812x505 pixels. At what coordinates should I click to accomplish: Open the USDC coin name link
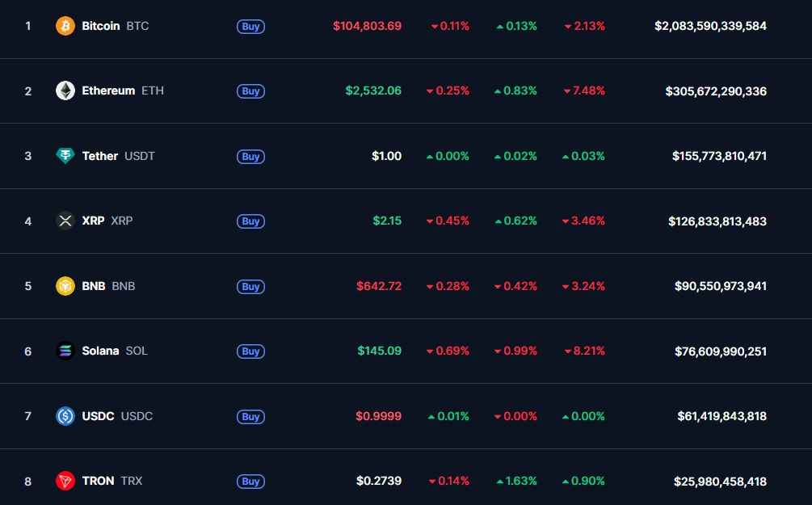pyautogui.click(x=99, y=416)
